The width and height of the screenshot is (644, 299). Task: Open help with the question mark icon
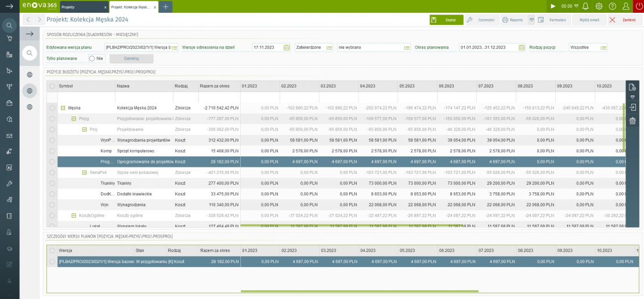click(x=612, y=6)
